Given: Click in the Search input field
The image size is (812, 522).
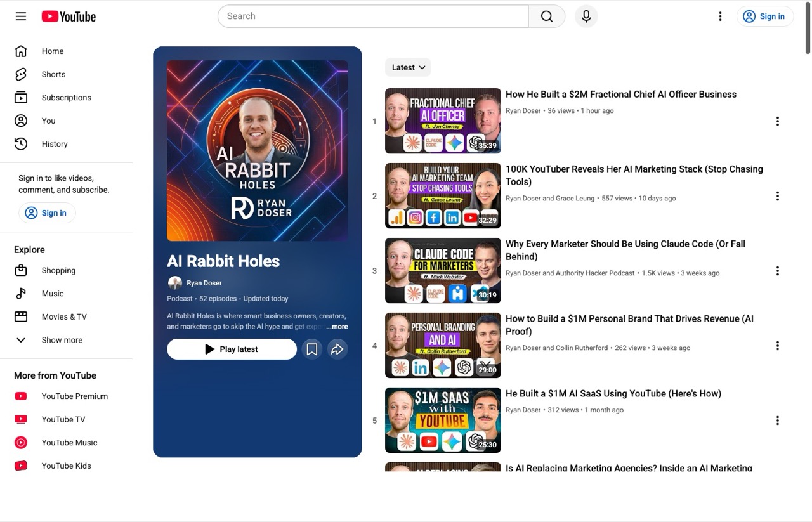Looking at the screenshot, I should tap(373, 16).
